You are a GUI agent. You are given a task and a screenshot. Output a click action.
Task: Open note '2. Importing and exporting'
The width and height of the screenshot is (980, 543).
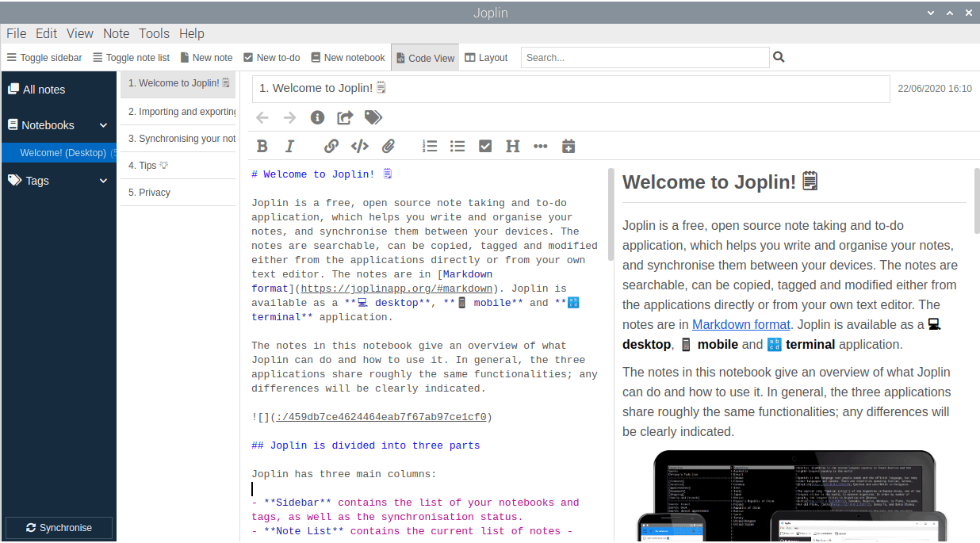[x=178, y=112]
